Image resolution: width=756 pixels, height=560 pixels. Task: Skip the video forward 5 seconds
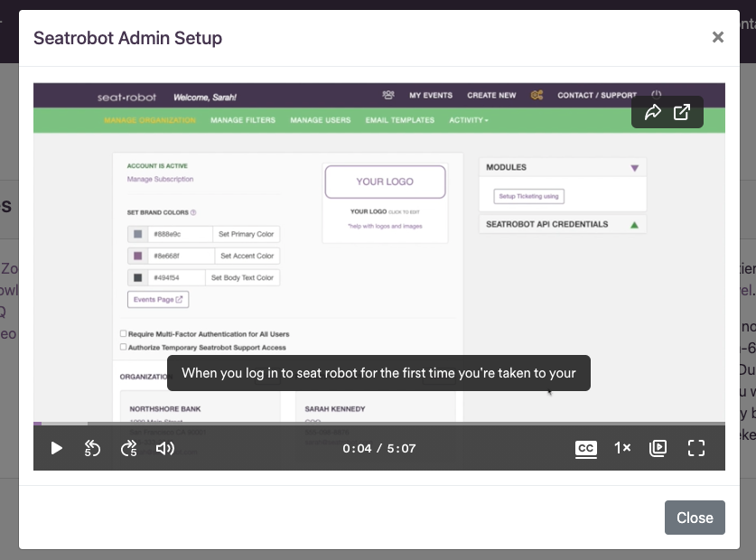[128, 448]
